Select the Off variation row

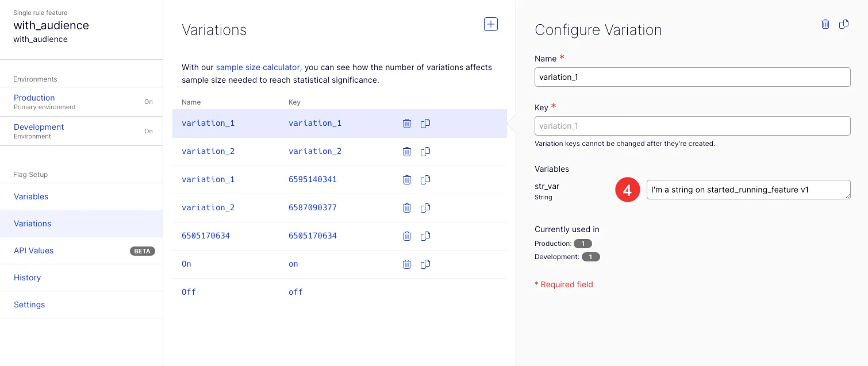tap(339, 292)
